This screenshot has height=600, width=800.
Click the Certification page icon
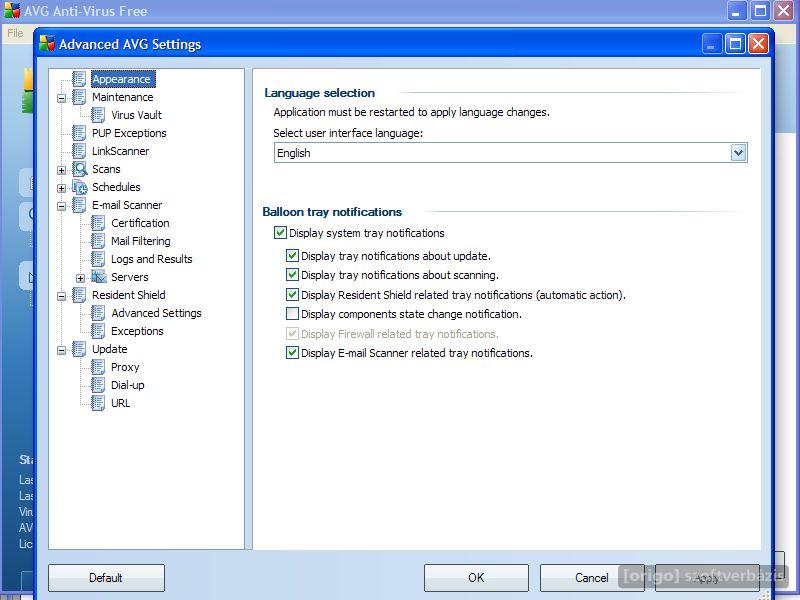click(x=98, y=223)
